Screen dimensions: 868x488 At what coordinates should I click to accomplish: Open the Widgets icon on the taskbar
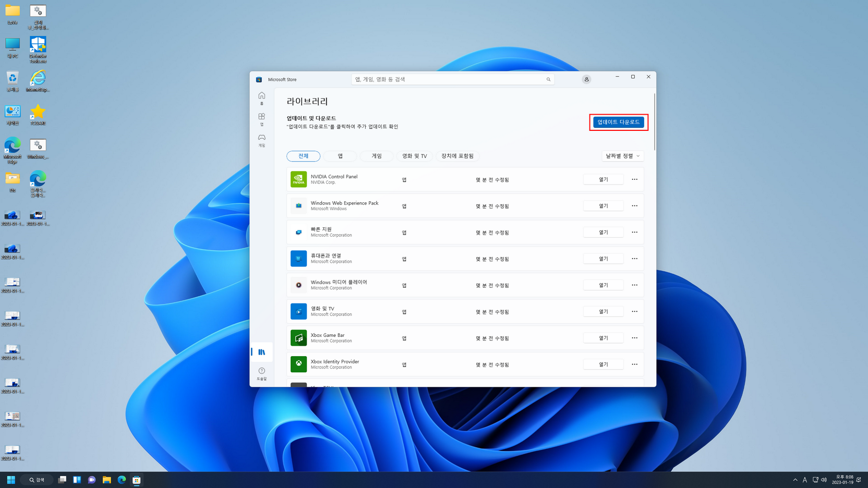tap(77, 480)
